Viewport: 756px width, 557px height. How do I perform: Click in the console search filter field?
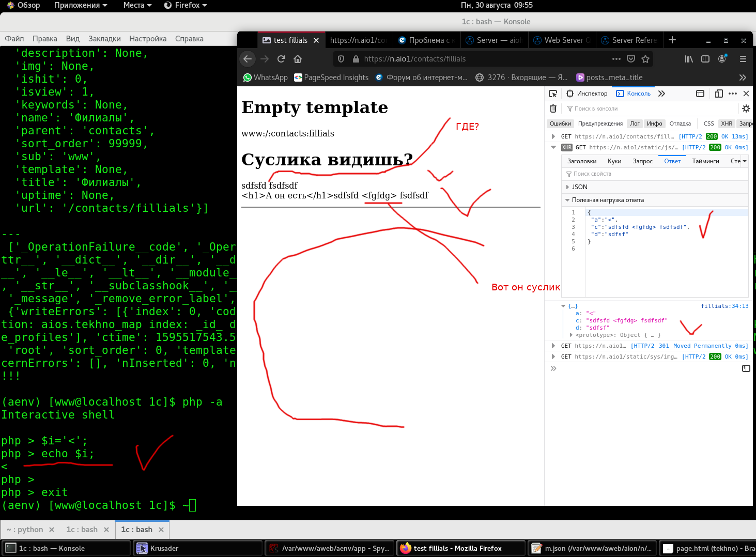tap(651, 109)
